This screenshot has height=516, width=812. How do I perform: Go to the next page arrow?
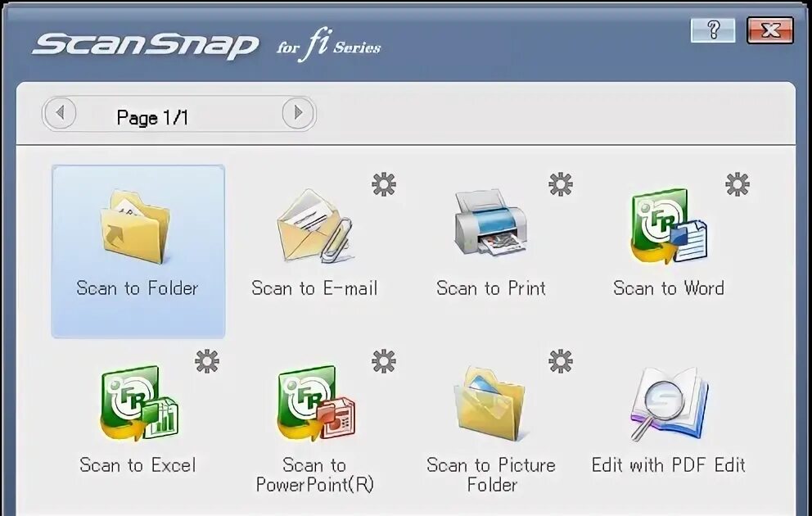[298, 112]
